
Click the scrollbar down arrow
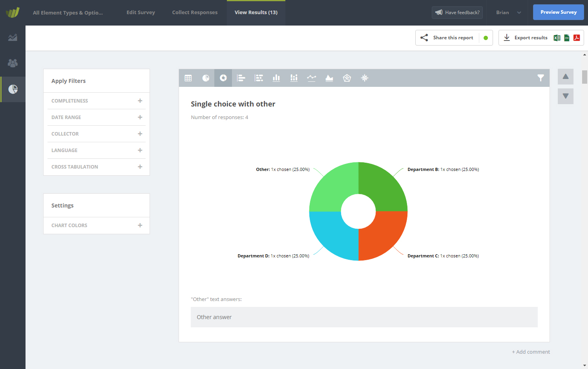click(x=584, y=365)
